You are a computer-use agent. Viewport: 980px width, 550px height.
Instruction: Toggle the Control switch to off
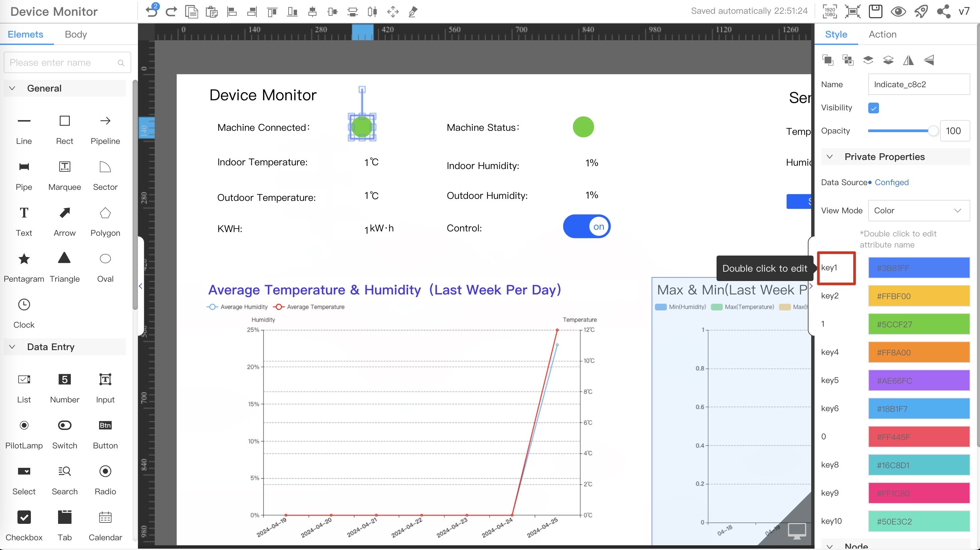(586, 227)
